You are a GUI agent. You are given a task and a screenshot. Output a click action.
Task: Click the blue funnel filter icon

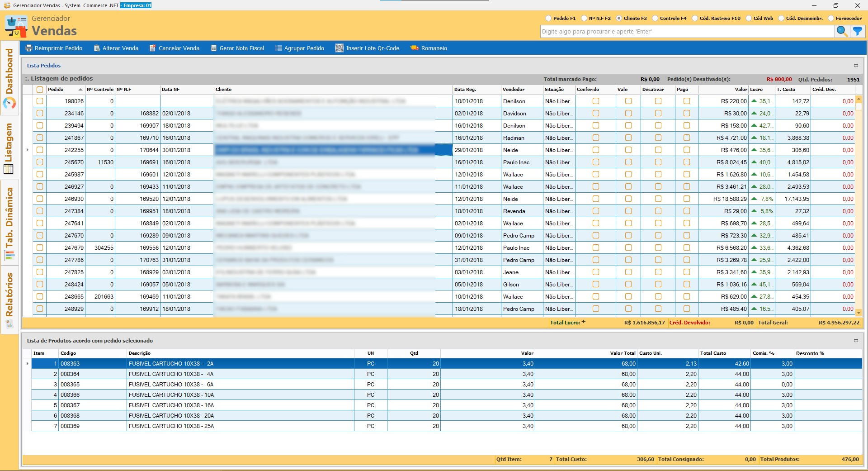click(857, 31)
